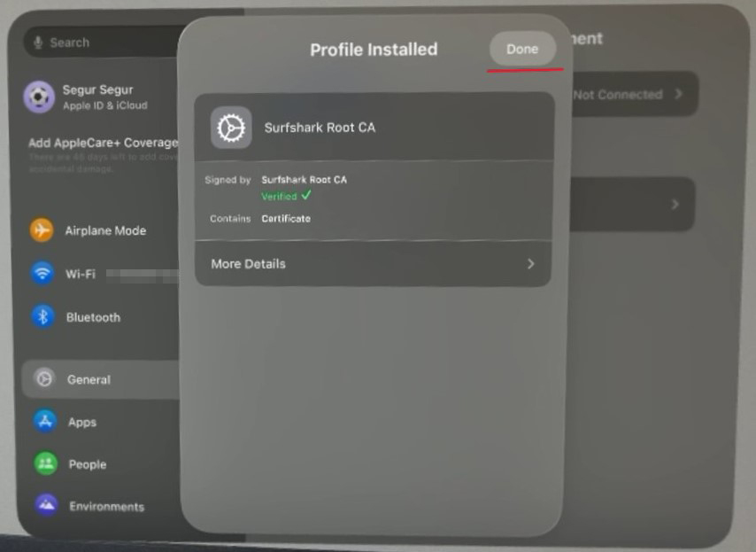Viewport: 756px width, 552px height.
Task: Open the Segur Segur Apple ID & iCloud entry
Action: tap(97, 96)
